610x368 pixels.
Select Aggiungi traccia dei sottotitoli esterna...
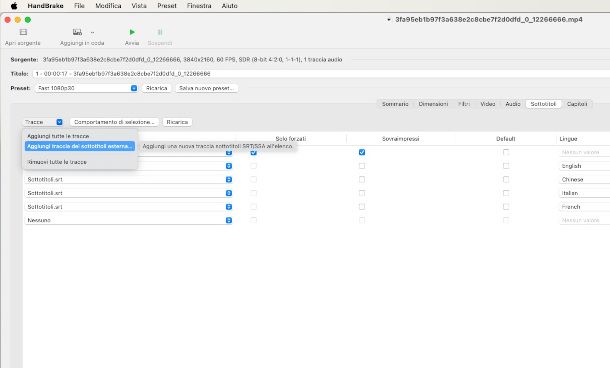(x=80, y=146)
